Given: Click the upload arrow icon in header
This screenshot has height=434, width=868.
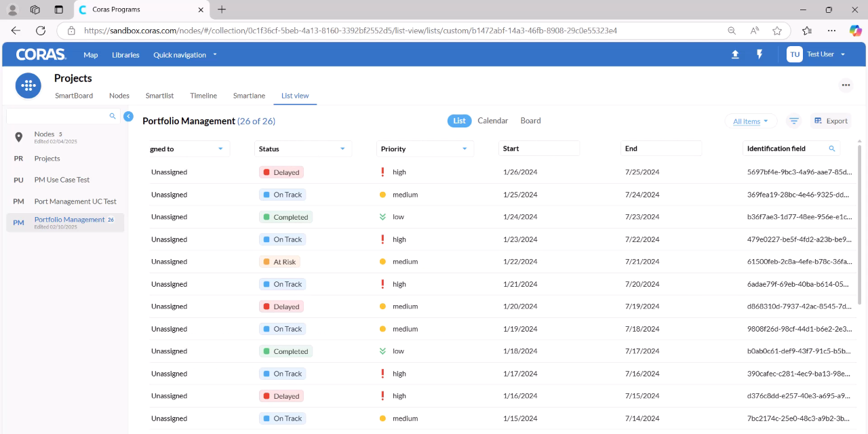Looking at the screenshot, I should pyautogui.click(x=735, y=55).
